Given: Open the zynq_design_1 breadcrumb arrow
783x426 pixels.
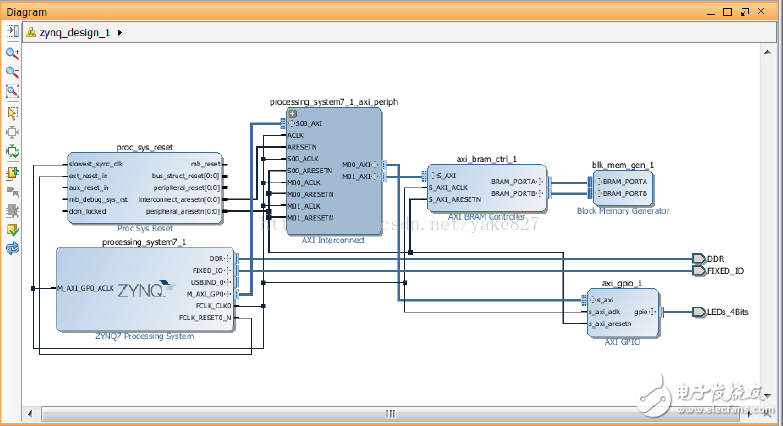Looking at the screenshot, I should tap(121, 32).
